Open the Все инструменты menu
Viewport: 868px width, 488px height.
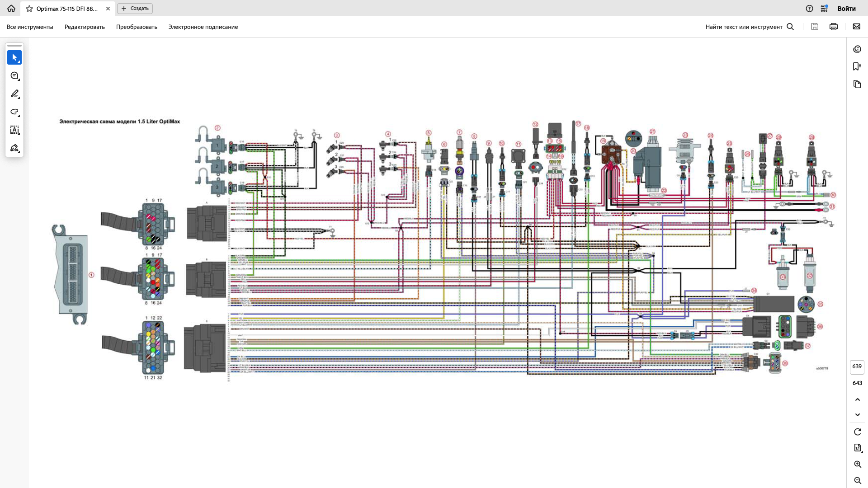[x=30, y=27]
